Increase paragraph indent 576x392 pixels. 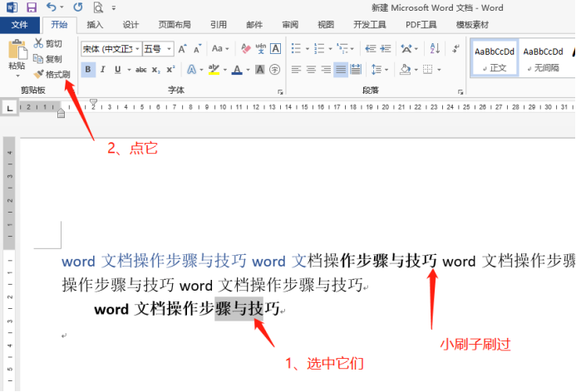(386, 48)
